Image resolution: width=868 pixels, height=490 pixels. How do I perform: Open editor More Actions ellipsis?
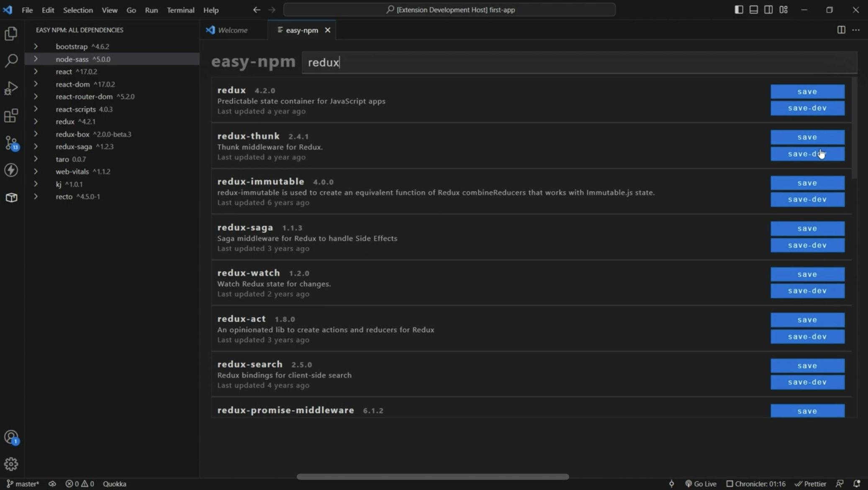pos(856,30)
